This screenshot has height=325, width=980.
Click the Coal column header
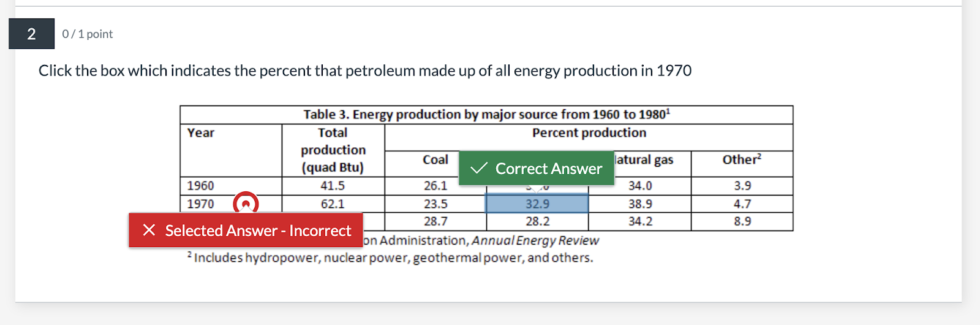(435, 160)
